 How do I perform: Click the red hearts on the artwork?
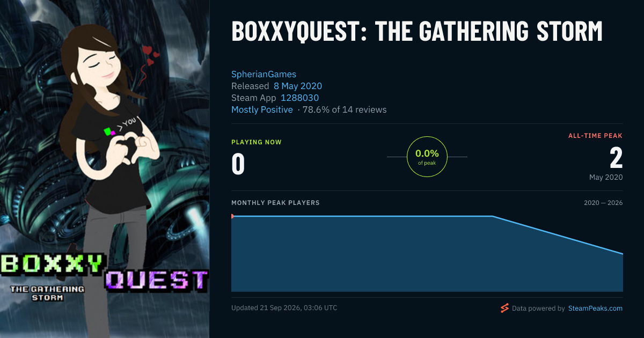click(150, 56)
